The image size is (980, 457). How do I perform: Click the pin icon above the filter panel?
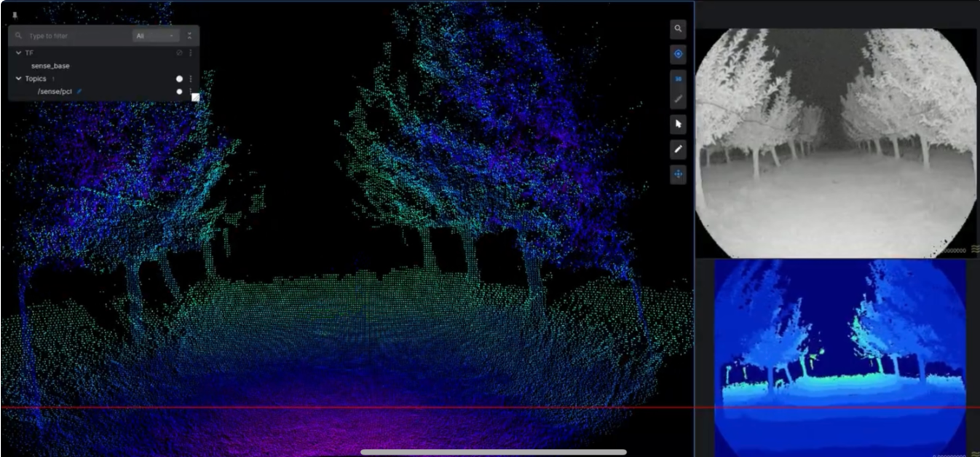[x=15, y=15]
